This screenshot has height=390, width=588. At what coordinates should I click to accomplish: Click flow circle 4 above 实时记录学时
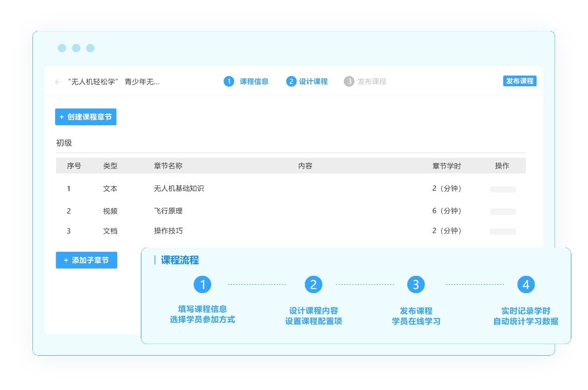pos(526,284)
